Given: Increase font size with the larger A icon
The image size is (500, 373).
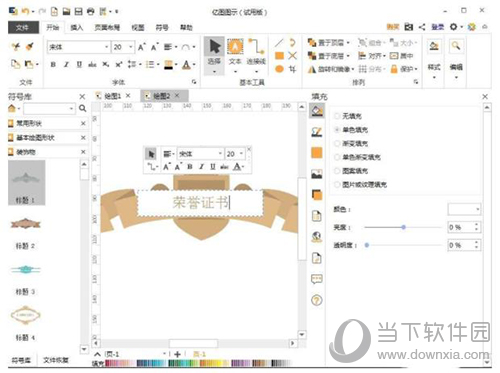Looking at the screenshot, I should [x=141, y=47].
